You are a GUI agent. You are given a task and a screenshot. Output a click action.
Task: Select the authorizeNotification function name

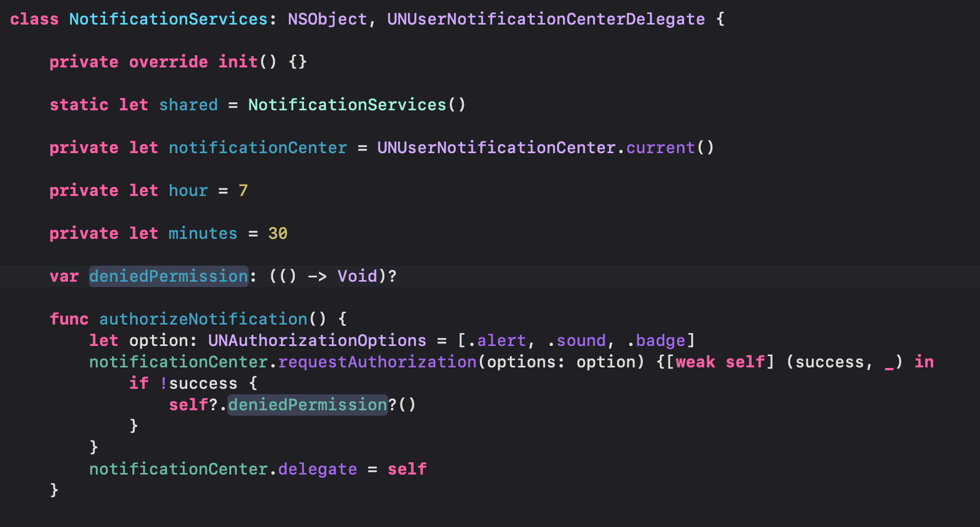pos(203,319)
